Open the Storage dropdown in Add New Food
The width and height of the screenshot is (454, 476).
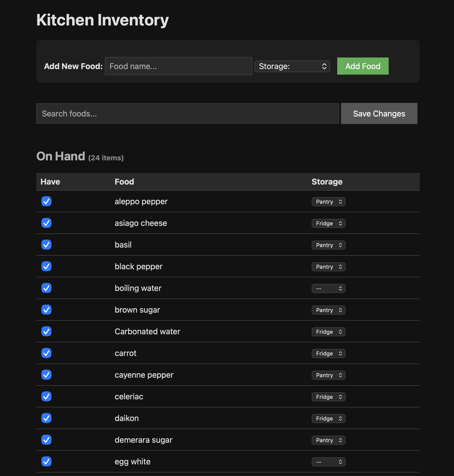pos(292,66)
